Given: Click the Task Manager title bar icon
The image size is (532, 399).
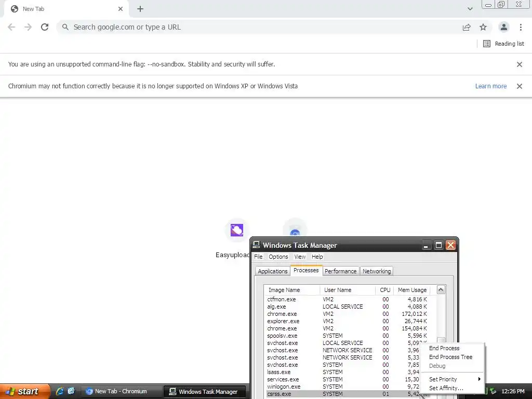Looking at the screenshot, I should 257,245.
